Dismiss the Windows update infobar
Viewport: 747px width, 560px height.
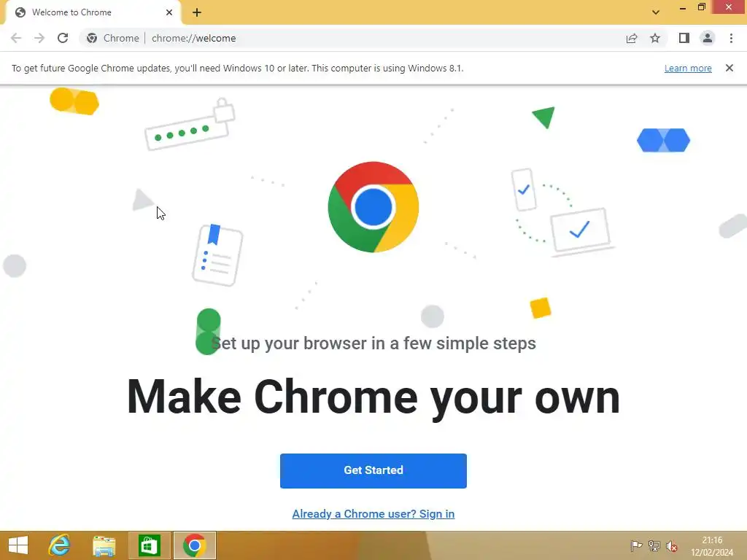click(x=729, y=68)
